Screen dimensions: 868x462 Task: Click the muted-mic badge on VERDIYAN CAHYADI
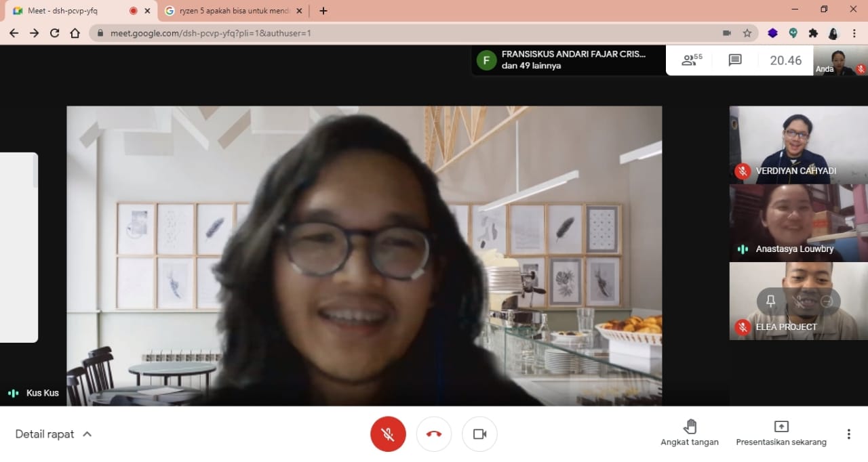click(x=743, y=171)
